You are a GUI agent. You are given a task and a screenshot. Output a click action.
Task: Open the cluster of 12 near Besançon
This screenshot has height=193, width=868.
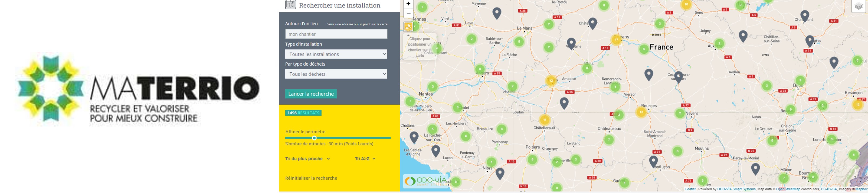tap(857, 105)
